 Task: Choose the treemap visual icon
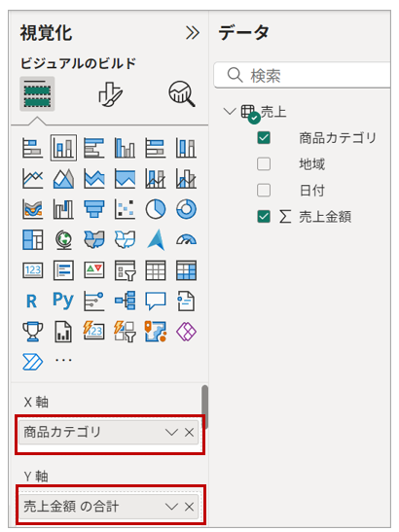click(32, 239)
